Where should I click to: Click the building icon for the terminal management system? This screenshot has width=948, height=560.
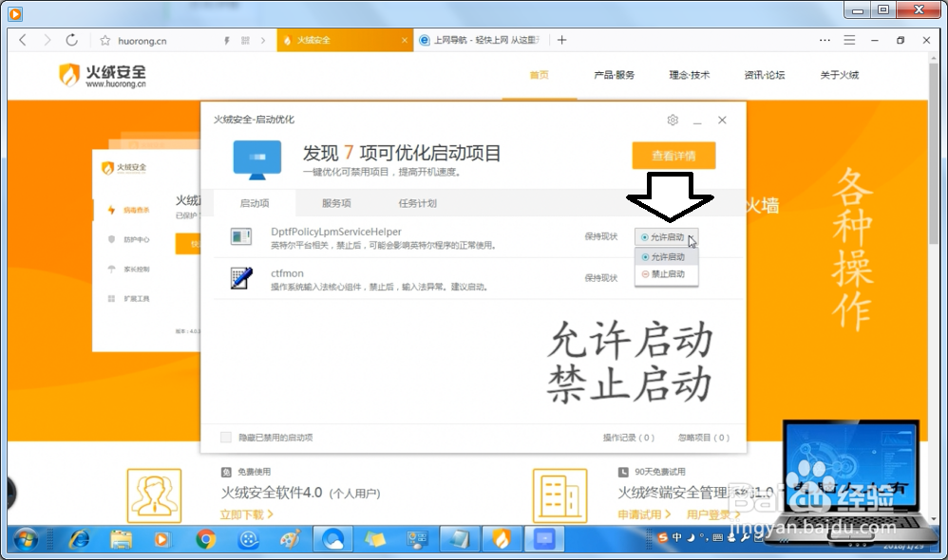(x=559, y=496)
